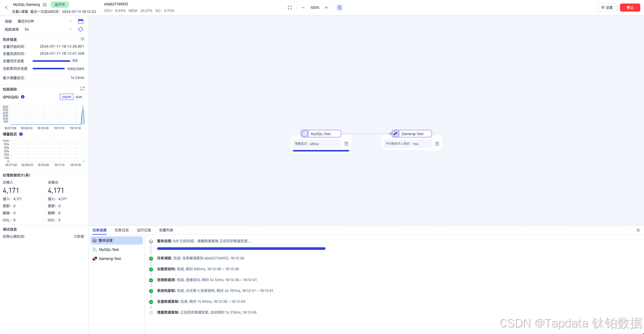This screenshot has width=644, height=334.
Task: Open the 设置 settings button
Action: (x=607, y=8)
